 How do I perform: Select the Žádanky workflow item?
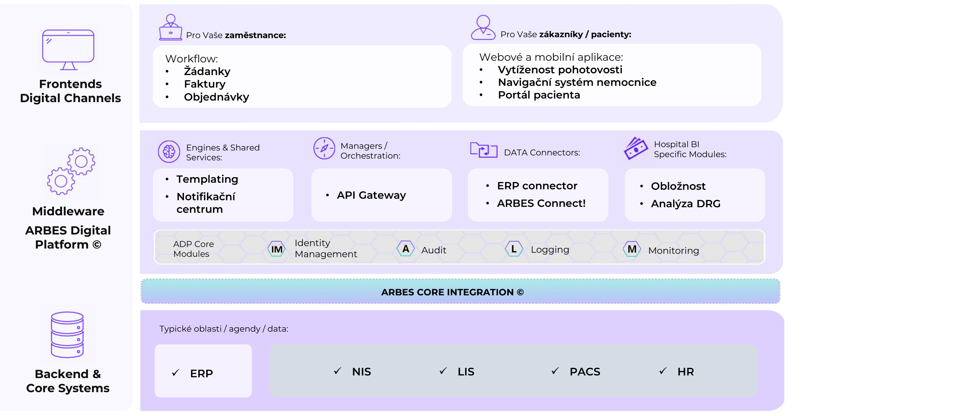click(x=207, y=71)
